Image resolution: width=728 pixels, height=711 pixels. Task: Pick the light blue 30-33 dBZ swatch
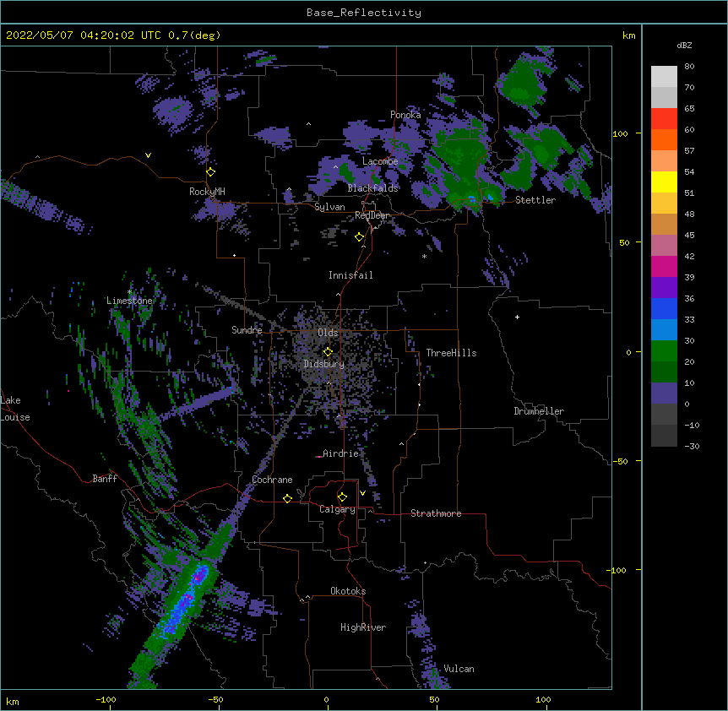pyautogui.click(x=664, y=329)
